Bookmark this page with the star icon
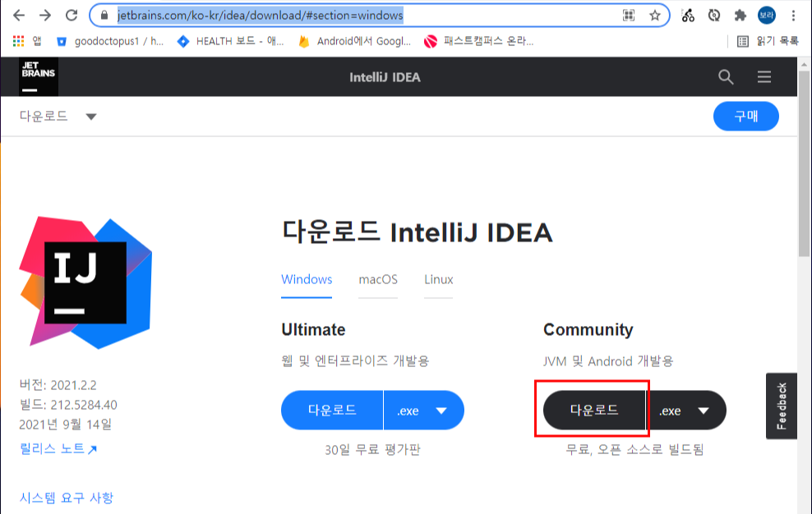This screenshot has width=812, height=514. point(655,16)
